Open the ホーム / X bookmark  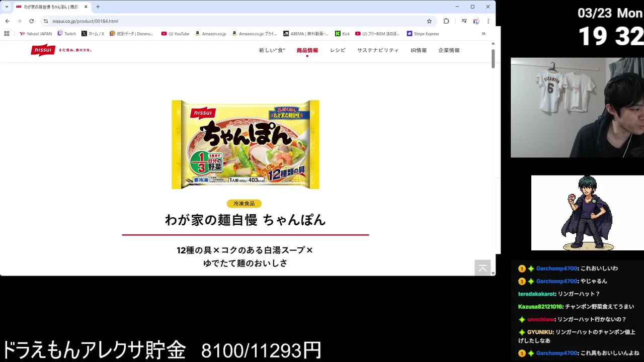click(93, 34)
